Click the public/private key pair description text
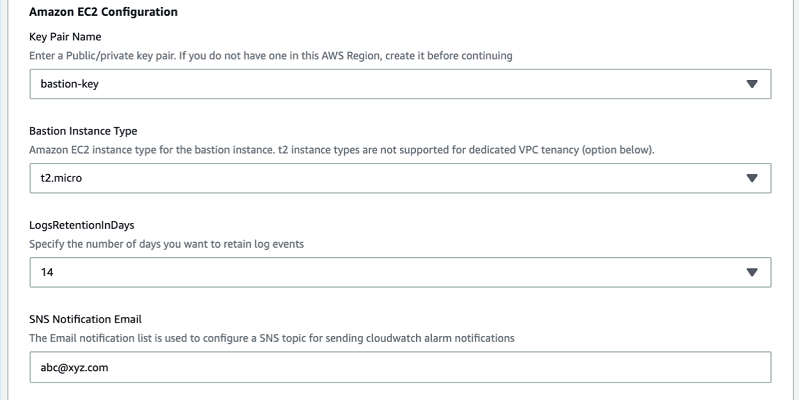Viewport: 800px width, 400px height. pos(271,56)
